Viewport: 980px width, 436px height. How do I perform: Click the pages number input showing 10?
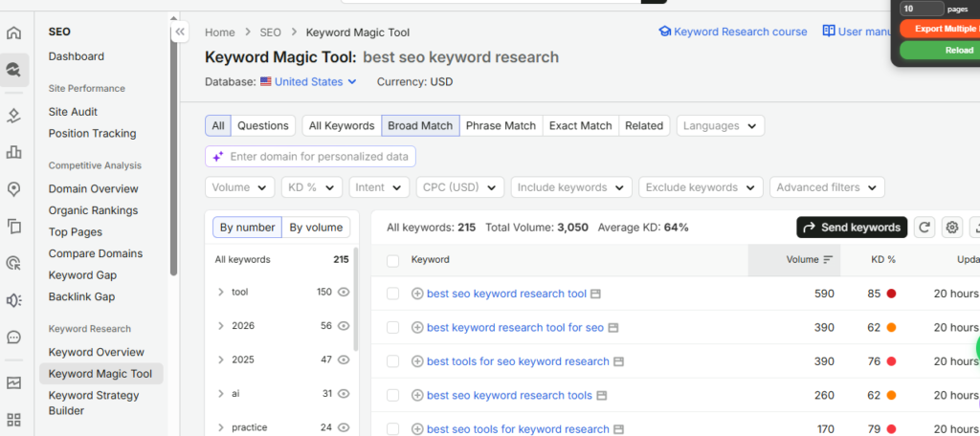tap(922, 9)
